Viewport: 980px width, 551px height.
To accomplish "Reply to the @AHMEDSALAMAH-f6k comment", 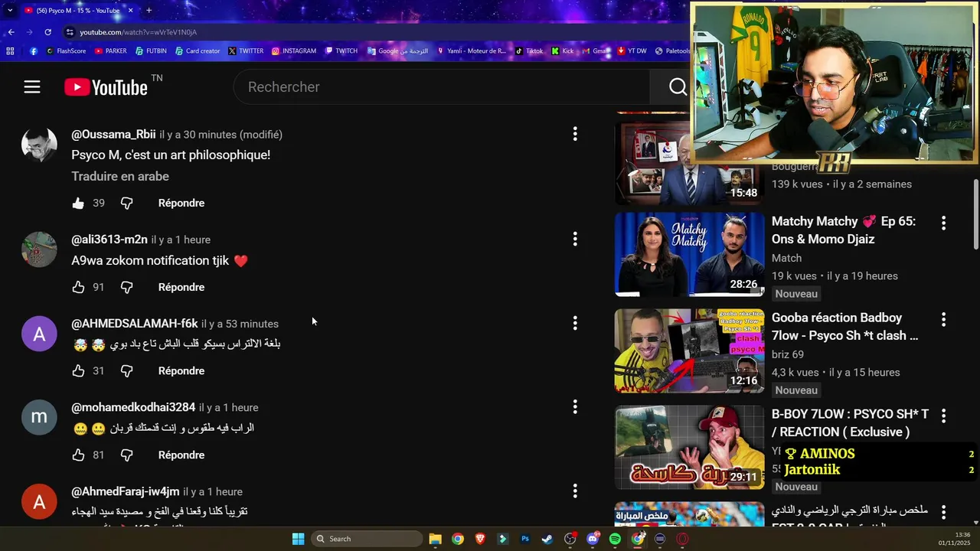I will (x=181, y=370).
